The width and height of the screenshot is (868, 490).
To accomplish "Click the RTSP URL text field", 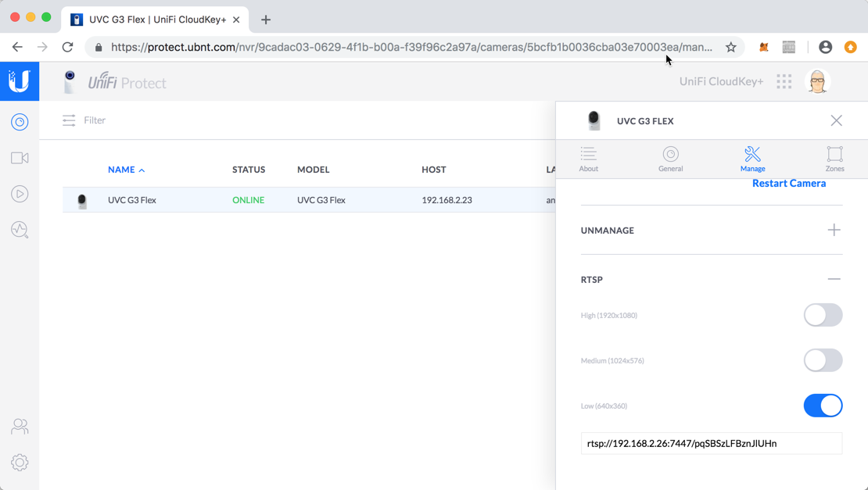I will [711, 443].
